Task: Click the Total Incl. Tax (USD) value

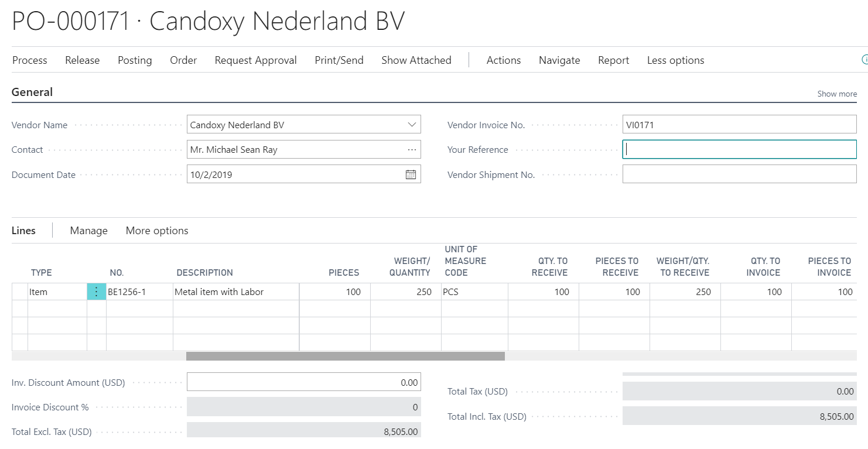Action: tap(740, 416)
